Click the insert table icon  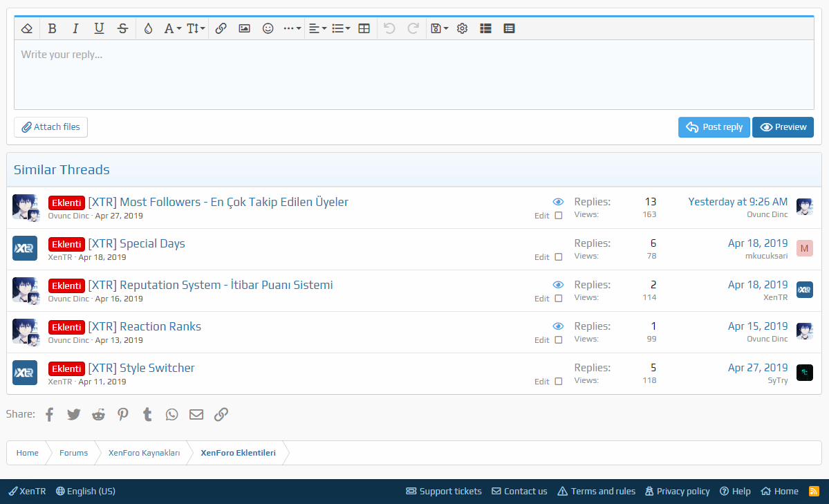tap(364, 28)
